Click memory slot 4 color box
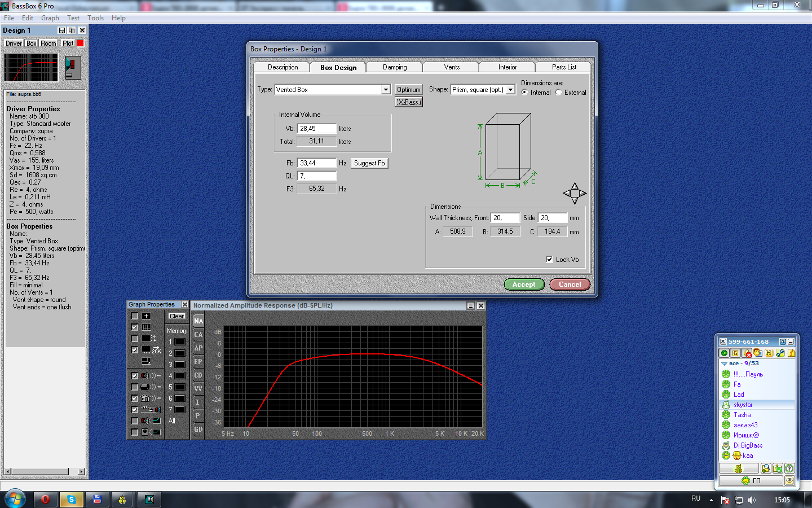 180,376
